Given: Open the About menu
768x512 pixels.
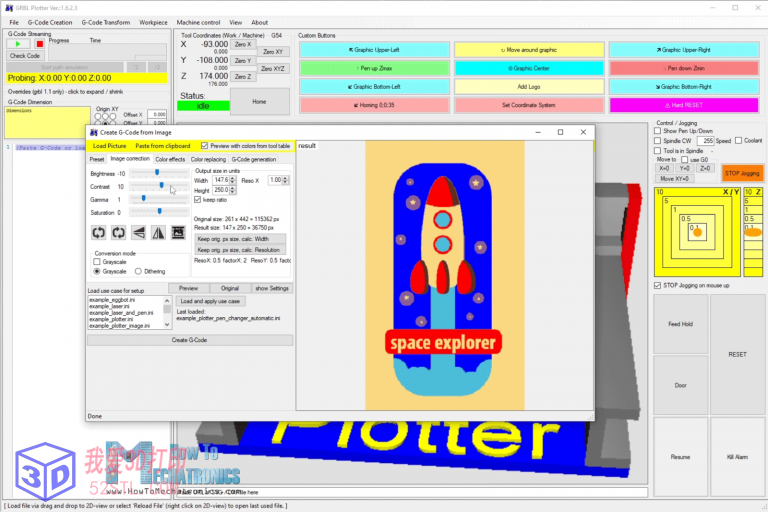Looking at the screenshot, I should click(260, 23).
